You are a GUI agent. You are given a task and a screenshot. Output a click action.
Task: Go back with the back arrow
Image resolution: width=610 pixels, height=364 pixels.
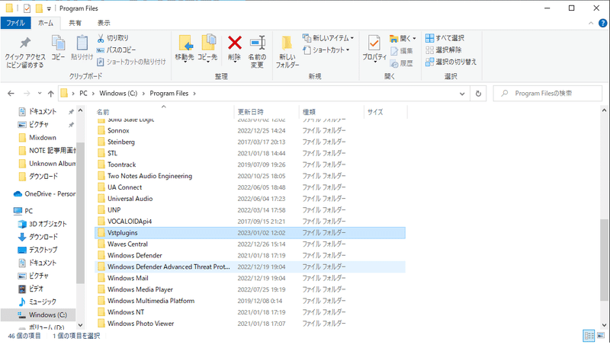pyautogui.click(x=11, y=93)
